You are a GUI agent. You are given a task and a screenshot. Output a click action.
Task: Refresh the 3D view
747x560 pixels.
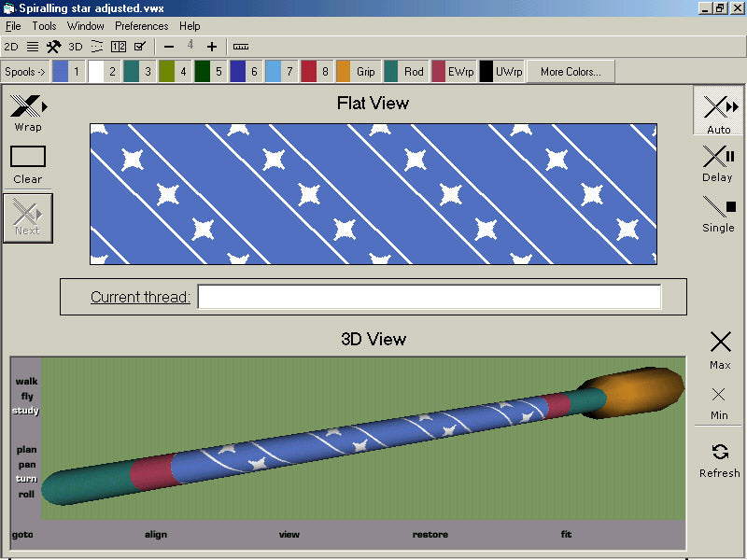click(719, 453)
